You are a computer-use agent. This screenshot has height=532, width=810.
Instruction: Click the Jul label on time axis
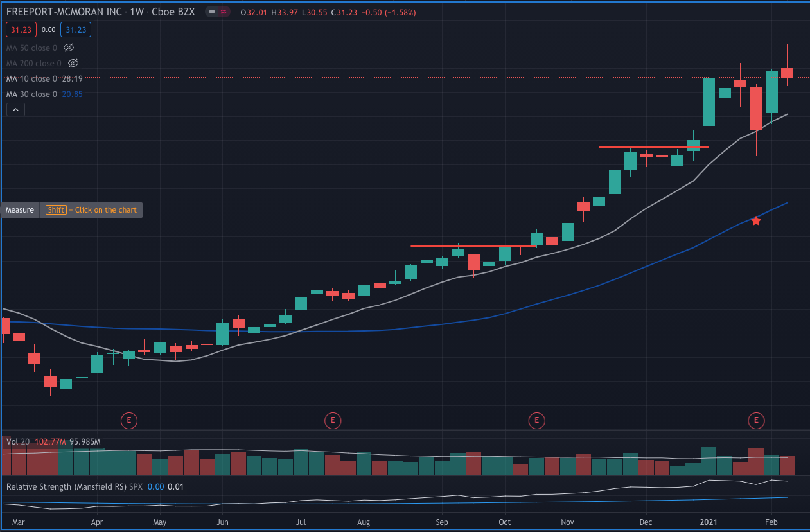pyautogui.click(x=301, y=522)
